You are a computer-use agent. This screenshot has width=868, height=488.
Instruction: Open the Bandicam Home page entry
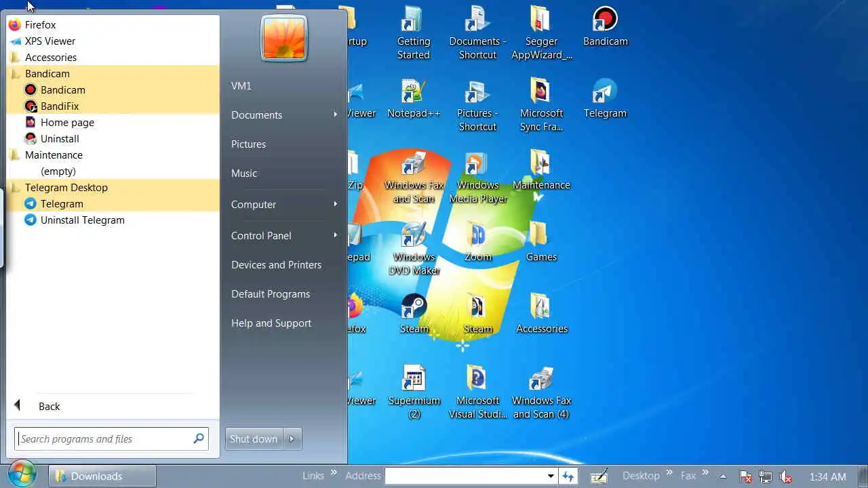pos(113,123)
